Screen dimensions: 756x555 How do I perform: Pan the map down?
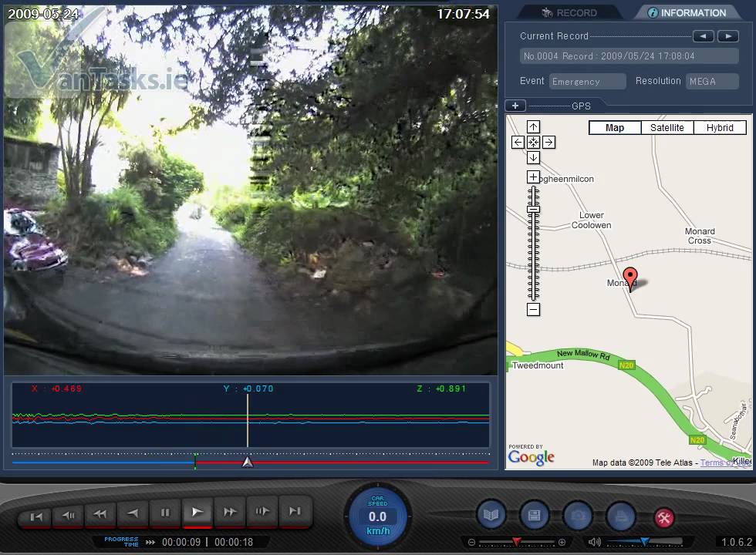[x=533, y=157]
